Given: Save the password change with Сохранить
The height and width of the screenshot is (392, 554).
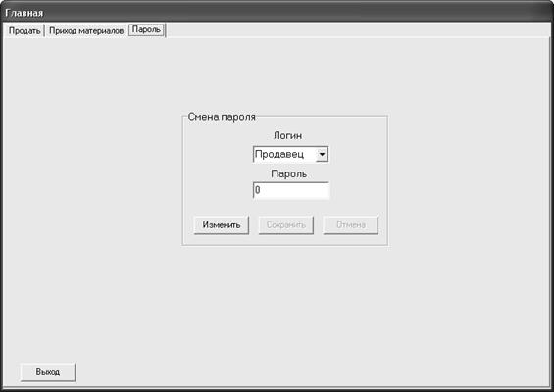Looking at the screenshot, I should coord(286,225).
